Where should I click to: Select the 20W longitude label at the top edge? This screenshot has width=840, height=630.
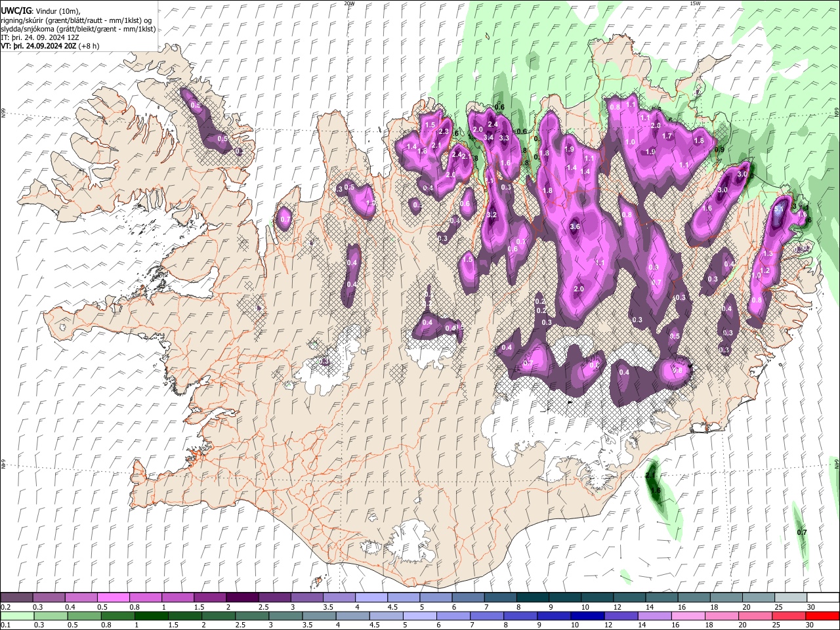tap(349, 3)
